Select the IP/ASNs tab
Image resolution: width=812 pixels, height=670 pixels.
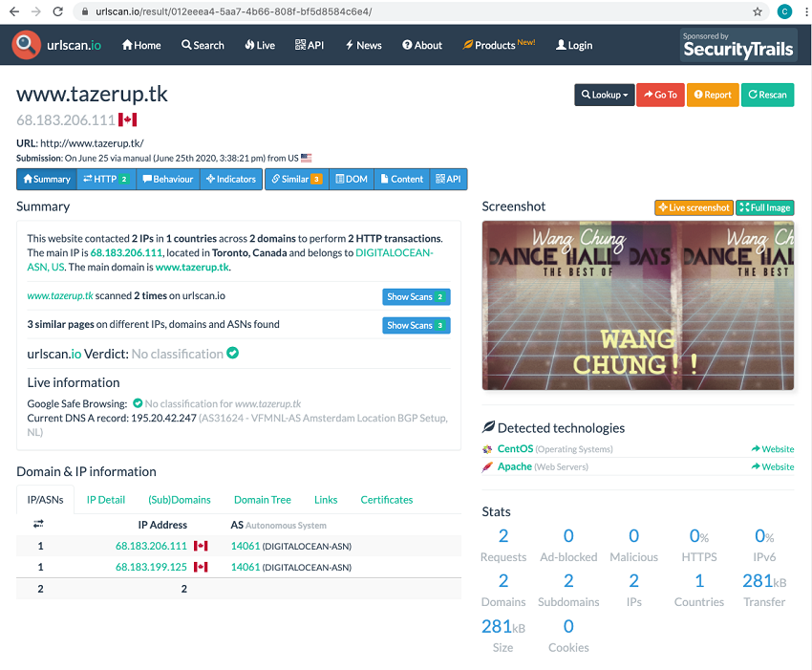tap(46, 500)
